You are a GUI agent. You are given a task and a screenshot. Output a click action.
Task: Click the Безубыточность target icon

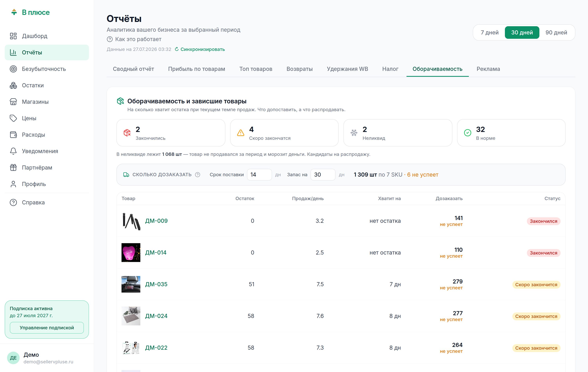click(13, 69)
